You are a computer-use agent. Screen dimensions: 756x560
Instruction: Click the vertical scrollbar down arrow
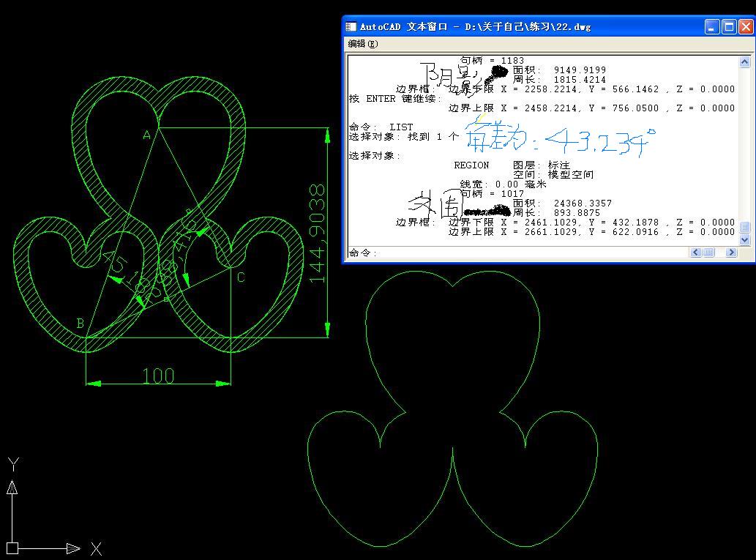(744, 239)
